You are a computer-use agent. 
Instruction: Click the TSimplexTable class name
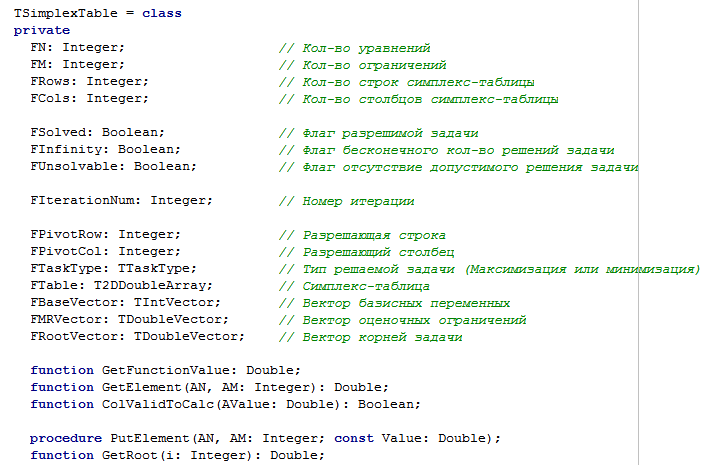pyautogui.click(x=66, y=13)
